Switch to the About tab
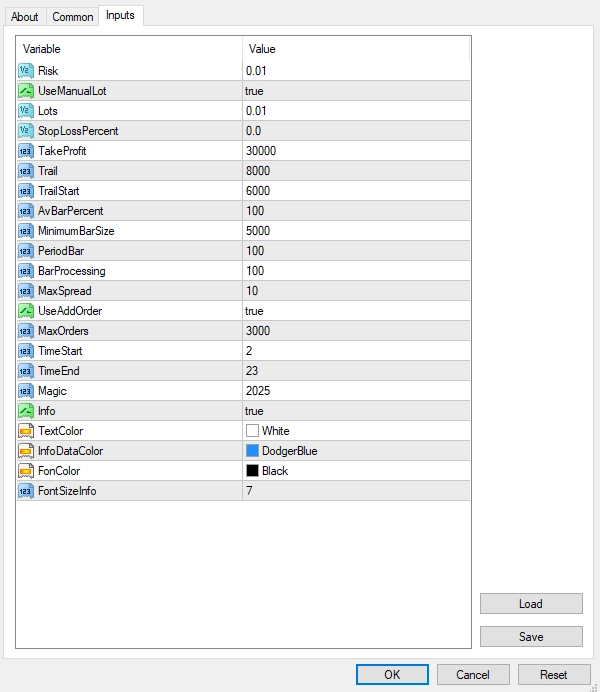Viewport: 600px width, 692px height. (25, 17)
